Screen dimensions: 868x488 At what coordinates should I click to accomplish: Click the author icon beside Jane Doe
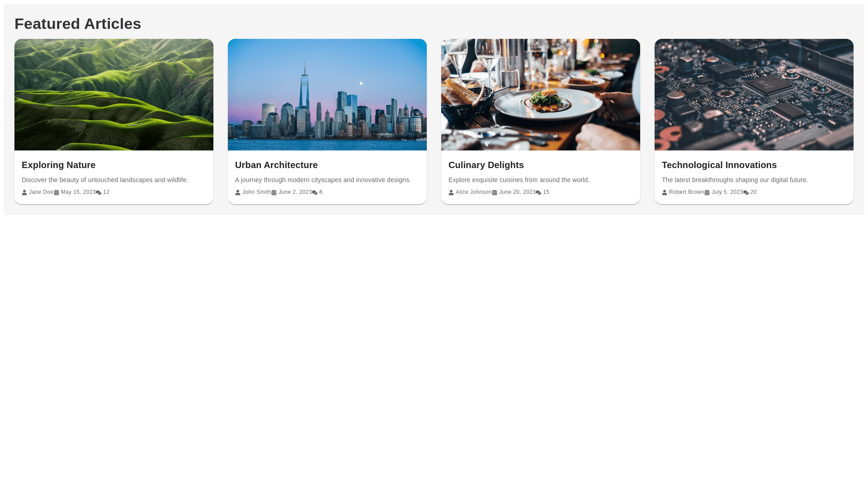[x=24, y=192]
